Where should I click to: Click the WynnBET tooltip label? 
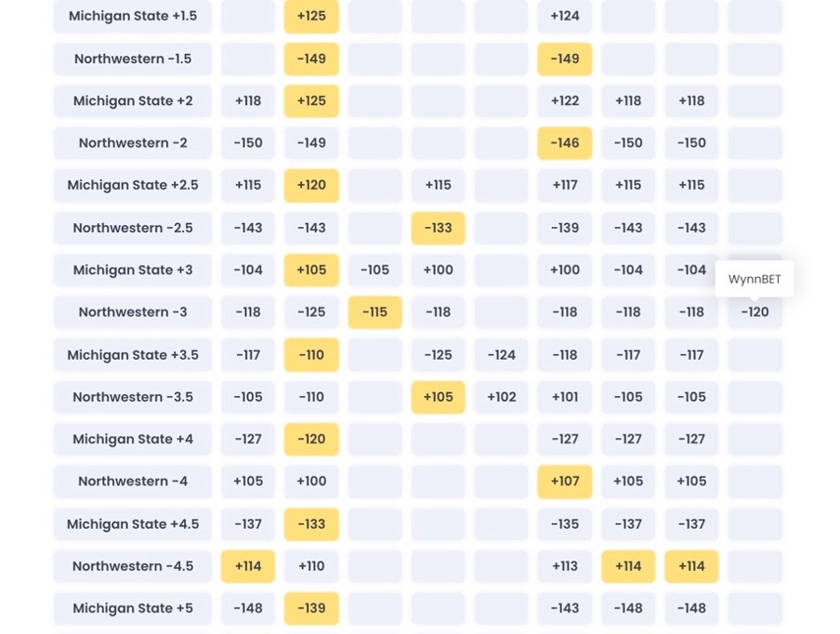(755, 279)
